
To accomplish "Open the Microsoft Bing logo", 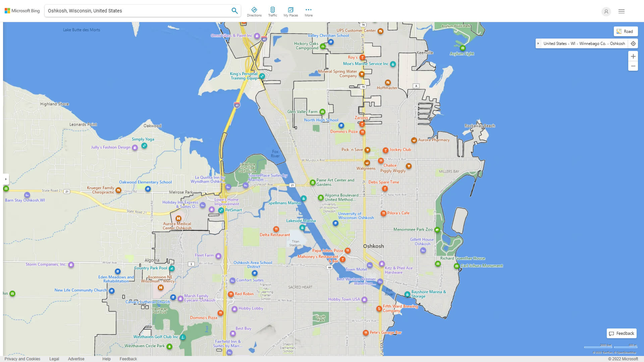I will [x=22, y=11].
